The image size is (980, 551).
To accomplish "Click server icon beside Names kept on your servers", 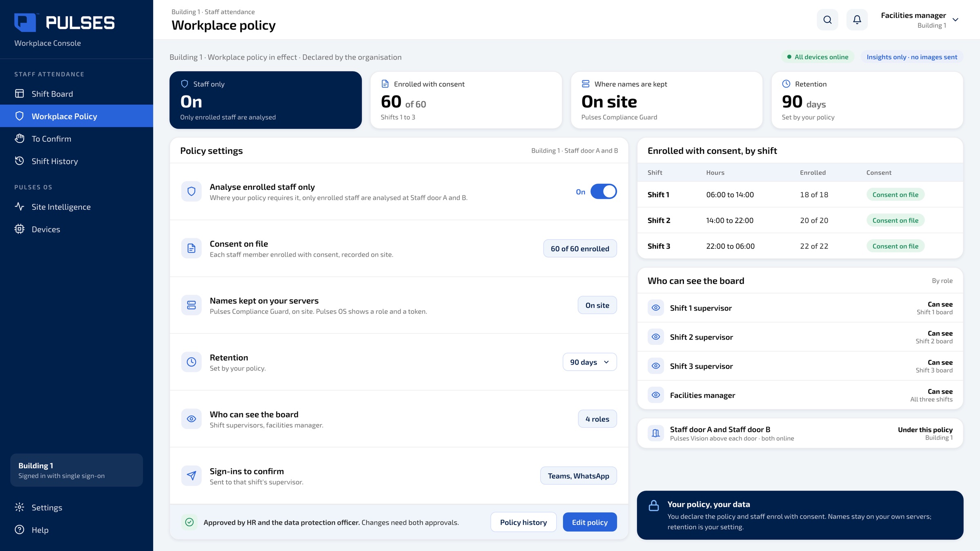I will pyautogui.click(x=191, y=305).
